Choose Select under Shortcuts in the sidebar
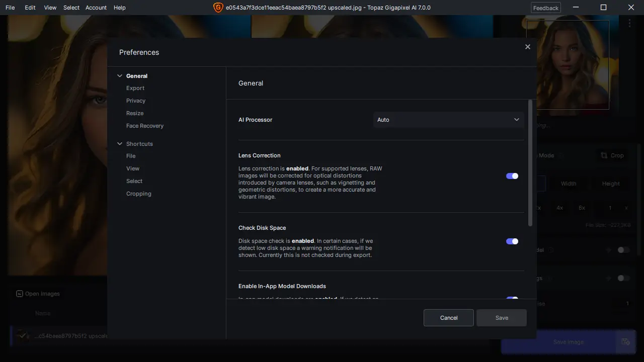The image size is (644, 362). click(x=134, y=181)
